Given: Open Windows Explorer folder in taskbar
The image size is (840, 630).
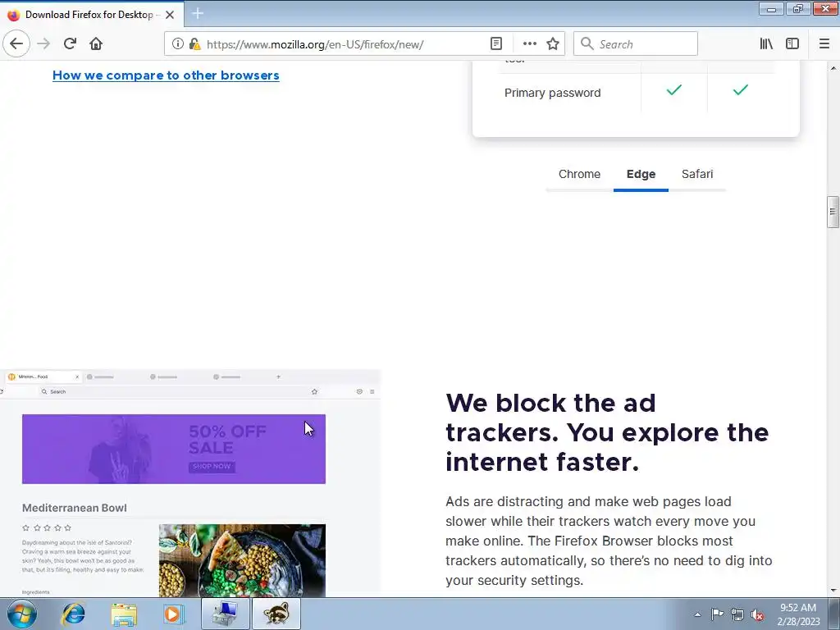Looking at the screenshot, I should point(124,614).
